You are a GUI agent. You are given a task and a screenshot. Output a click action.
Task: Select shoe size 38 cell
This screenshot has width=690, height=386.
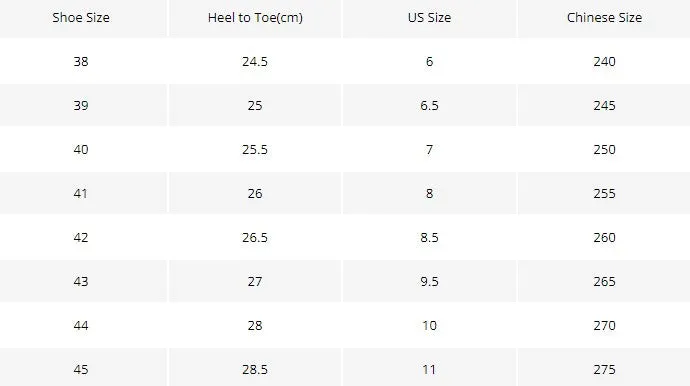tap(81, 61)
